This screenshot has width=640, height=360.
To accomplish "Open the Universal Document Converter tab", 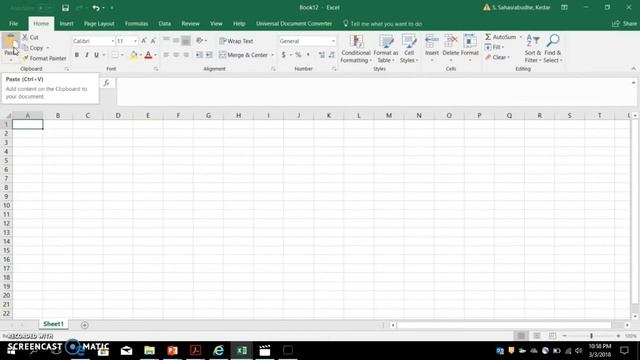I will pos(294,24).
